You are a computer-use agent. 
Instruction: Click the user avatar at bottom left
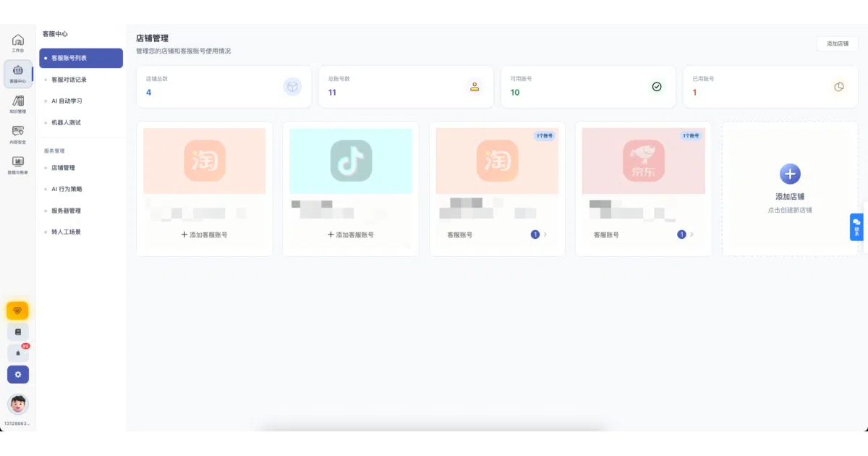[18, 404]
